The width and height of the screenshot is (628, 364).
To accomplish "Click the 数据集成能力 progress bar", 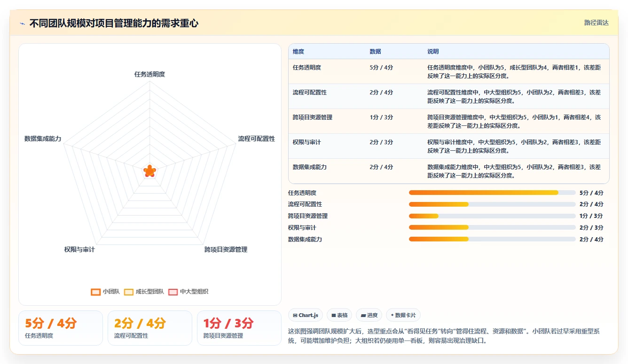I will pyautogui.click(x=492, y=239).
